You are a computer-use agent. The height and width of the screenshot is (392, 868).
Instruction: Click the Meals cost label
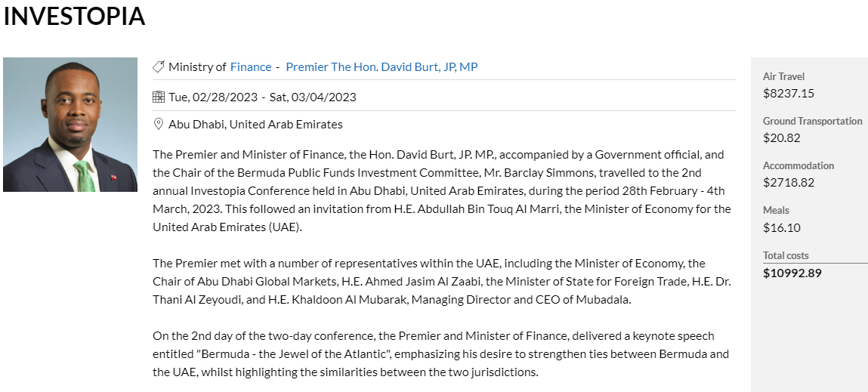click(x=776, y=210)
